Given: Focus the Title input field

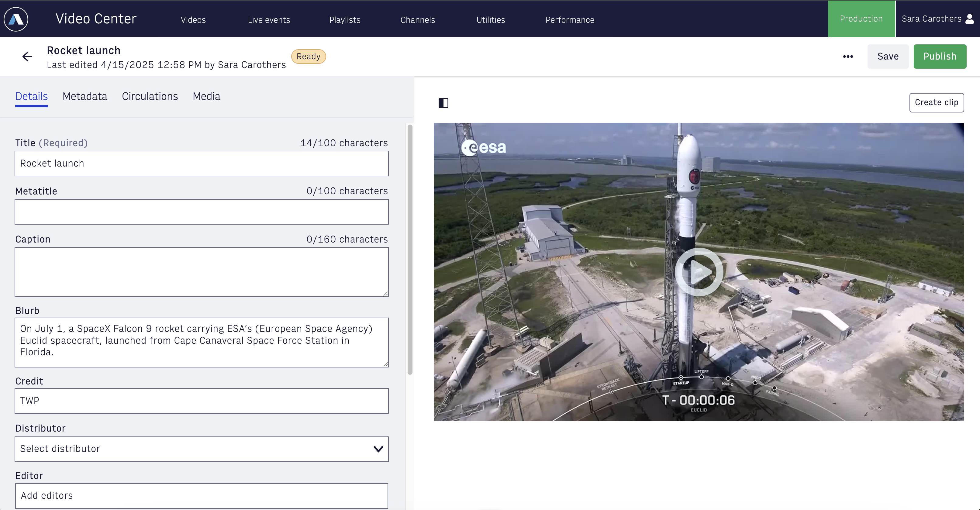Looking at the screenshot, I should (202, 164).
